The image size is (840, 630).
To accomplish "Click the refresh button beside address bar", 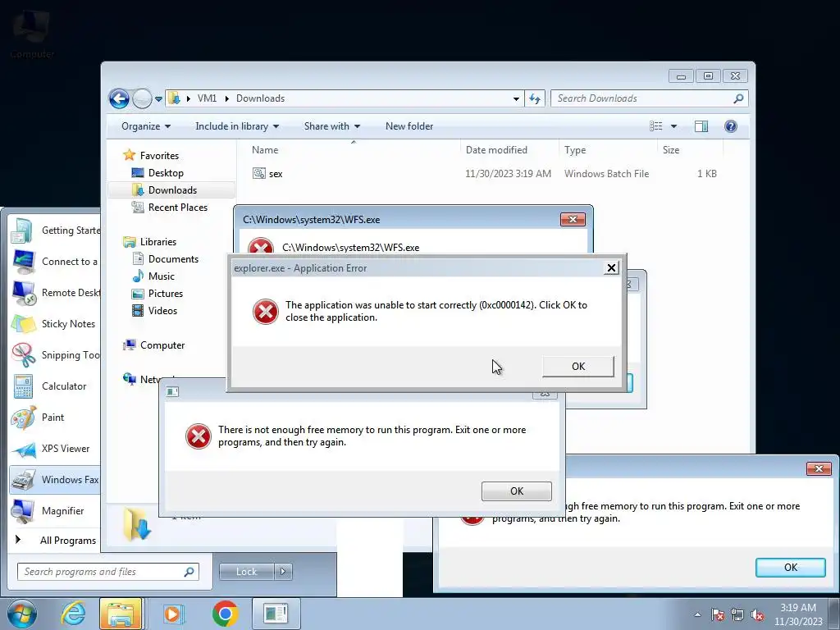I will tap(535, 98).
